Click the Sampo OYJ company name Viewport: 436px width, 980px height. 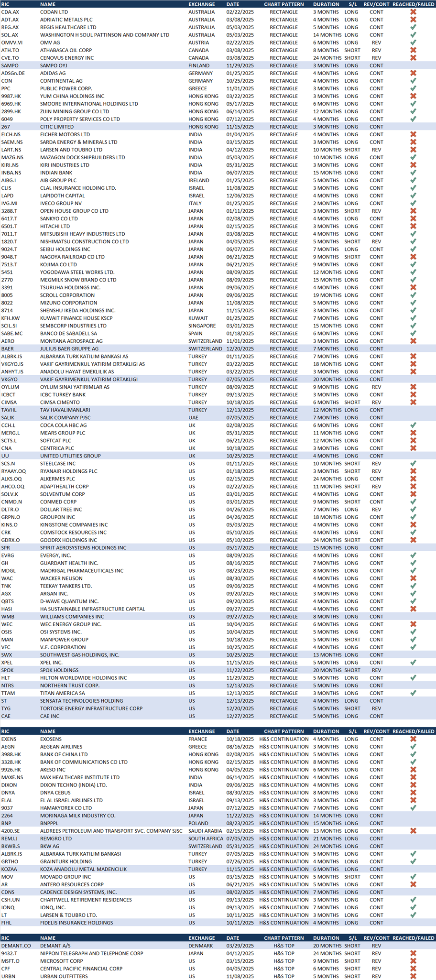click(x=54, y=65)
